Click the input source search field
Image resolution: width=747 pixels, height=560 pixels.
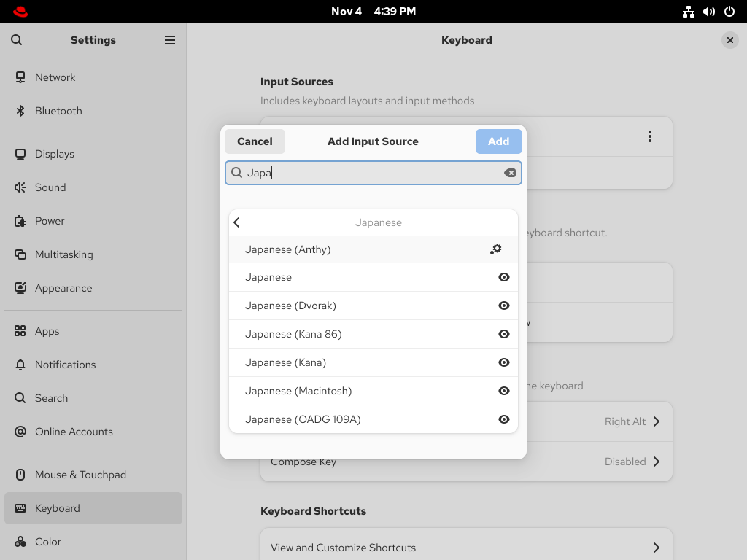point(373,173)
